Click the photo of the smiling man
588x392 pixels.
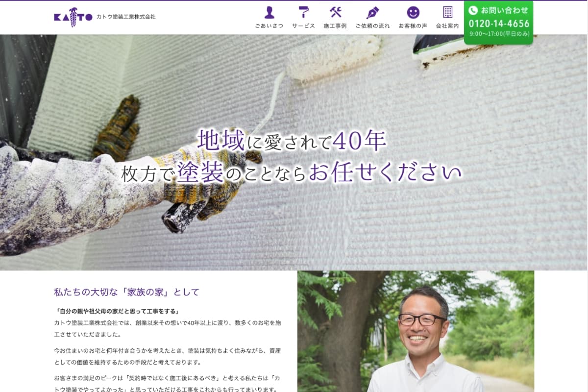click(416, 331)
